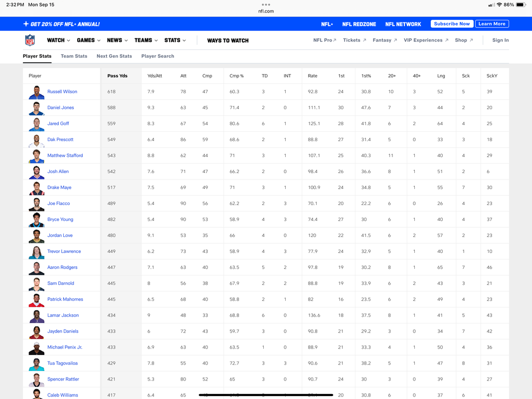This screenshot has height=399, width=532.
Task: Sort table by TD column
Action: (265, 76)
